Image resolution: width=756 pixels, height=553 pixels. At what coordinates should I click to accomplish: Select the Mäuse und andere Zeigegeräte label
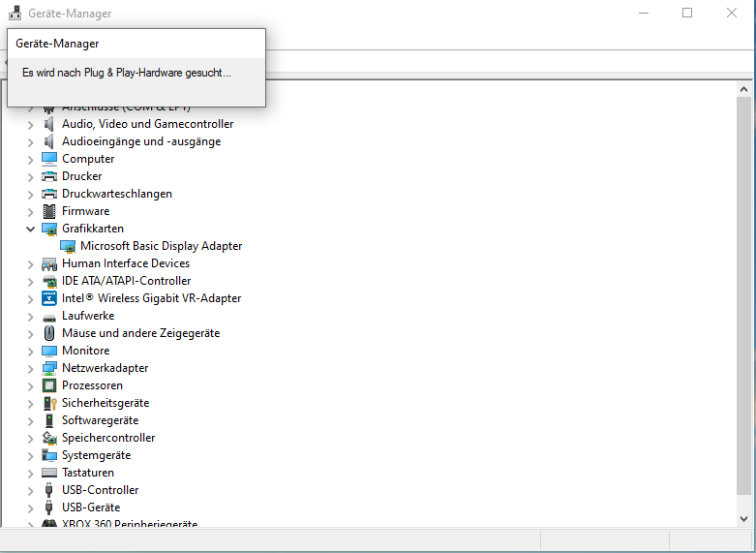point(140,333)
